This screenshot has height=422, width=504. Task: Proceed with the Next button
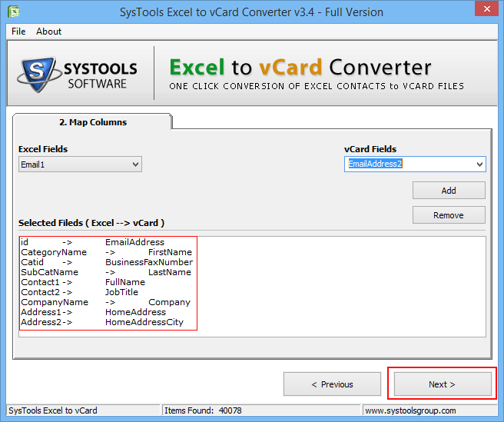coord(443,384)
